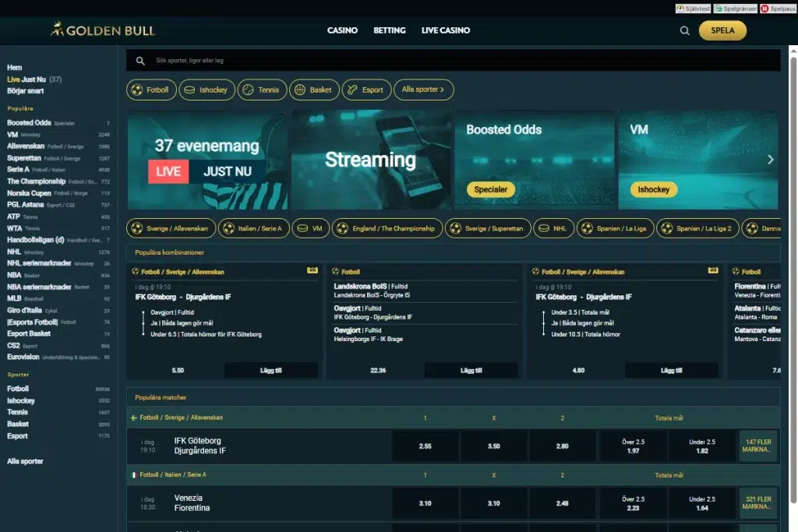The width and height of the screenshot is (798, 532).
Task: Click the badge icon on third combination card
Action: click(x=713, y=270)
